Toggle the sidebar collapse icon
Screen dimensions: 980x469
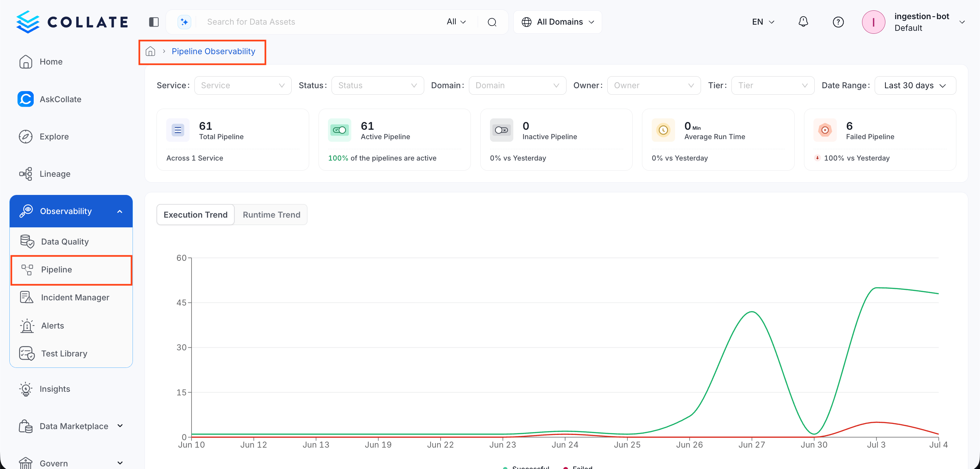click(154, 22)
